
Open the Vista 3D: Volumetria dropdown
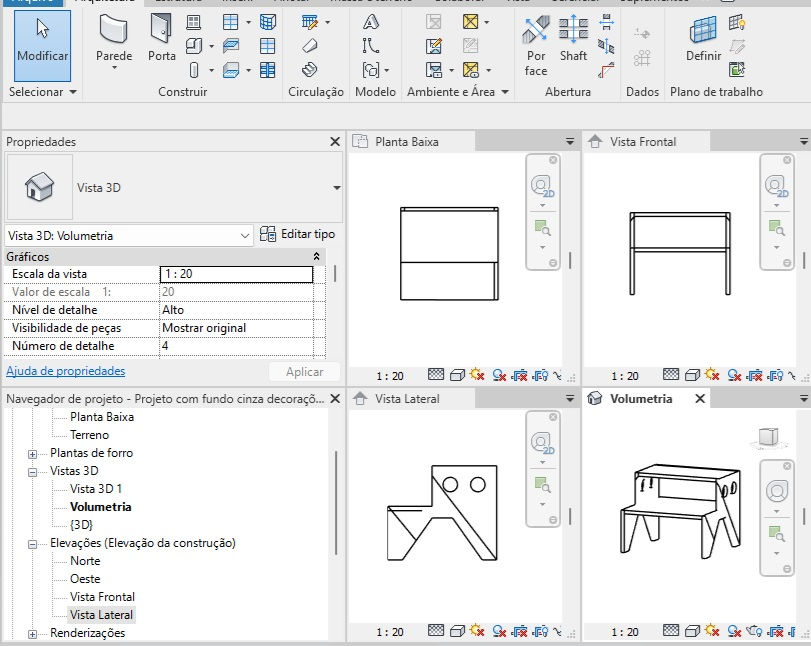(129, 236)
